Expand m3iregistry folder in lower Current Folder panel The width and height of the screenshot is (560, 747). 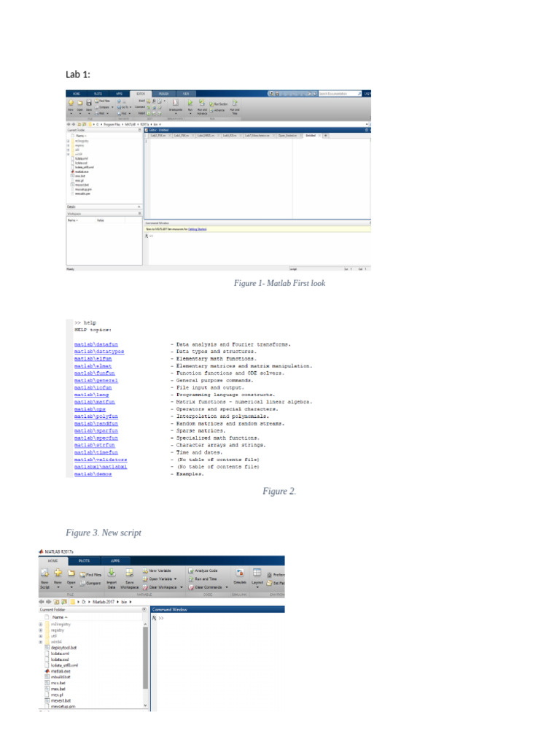click(41, 624)
